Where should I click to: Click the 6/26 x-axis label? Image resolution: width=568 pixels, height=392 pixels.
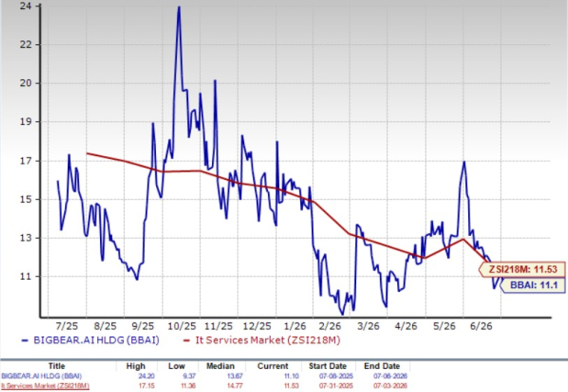point(481,326)
